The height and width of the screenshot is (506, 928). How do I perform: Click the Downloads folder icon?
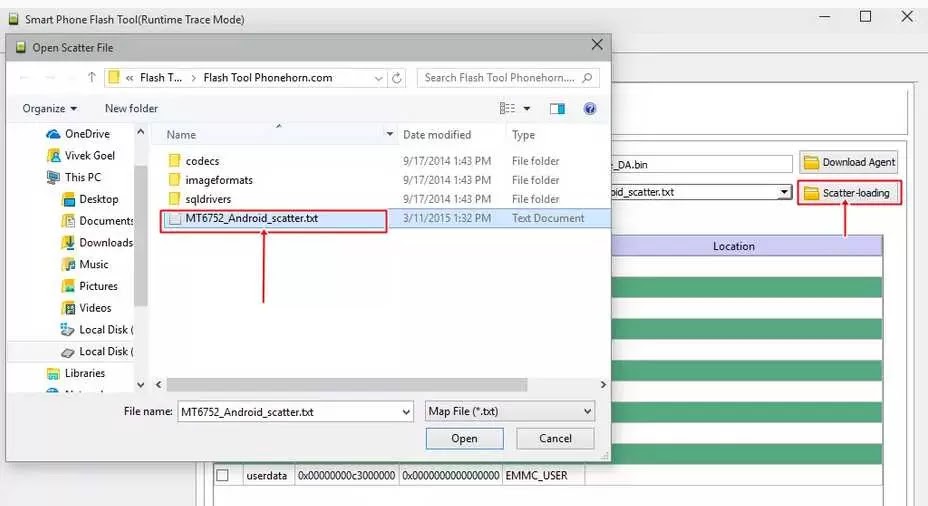tap(68, 243)
